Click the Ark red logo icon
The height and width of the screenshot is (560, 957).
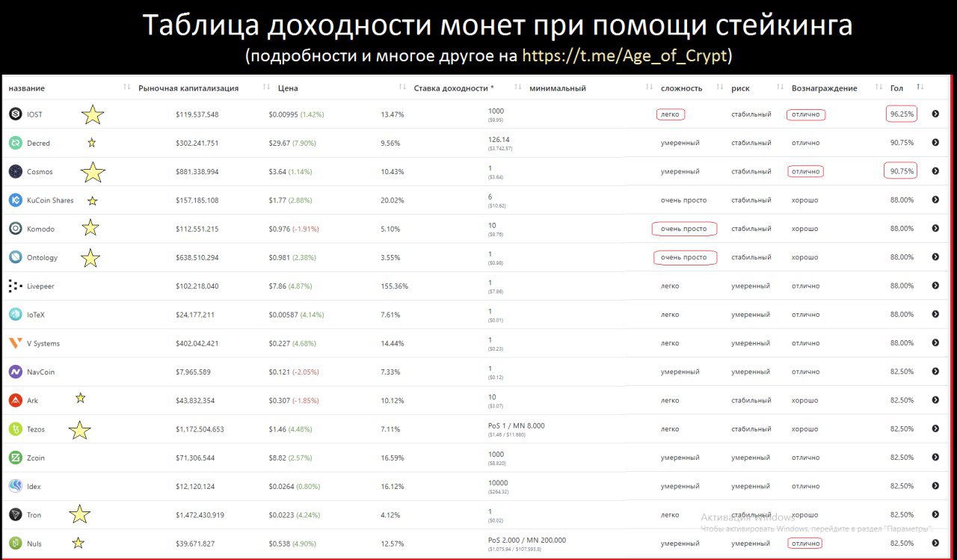(x=15, y=401)
